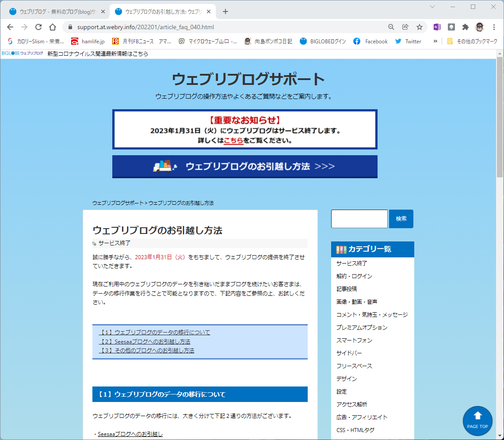Open 設定 category
The height and width of the screenshot is (440, 504).
(x=341, y=391)
